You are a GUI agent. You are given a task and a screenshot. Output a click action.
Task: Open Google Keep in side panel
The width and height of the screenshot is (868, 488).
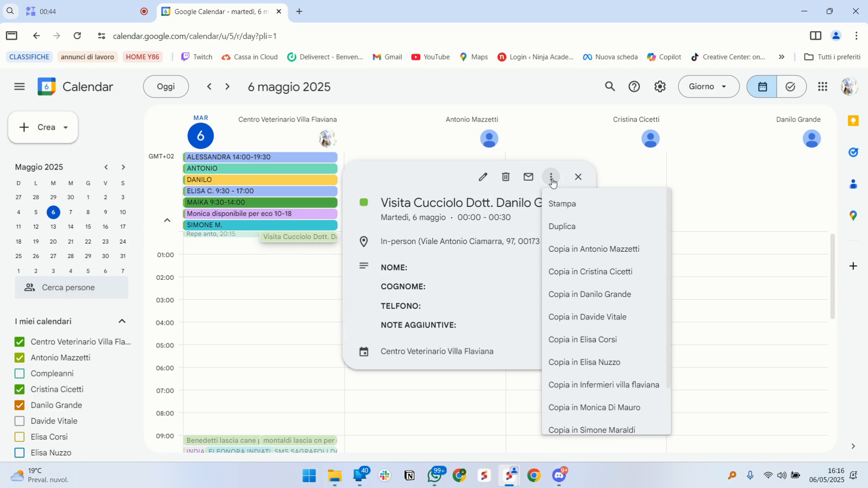pos(853,121)
